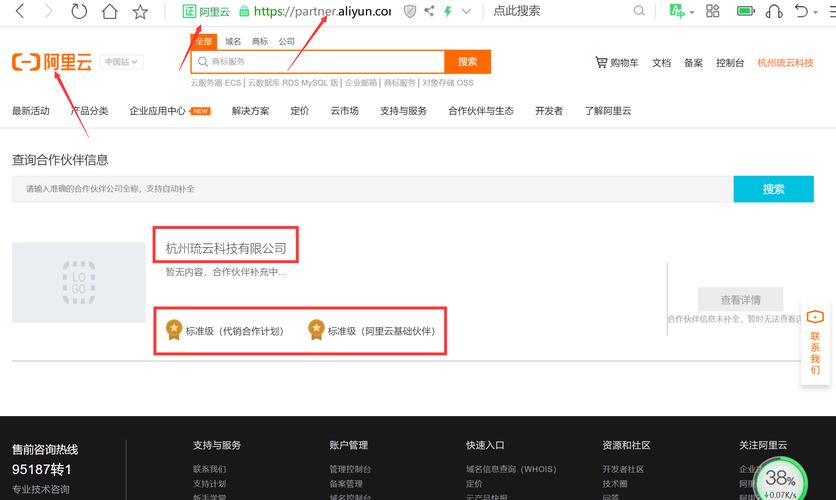Image resolution: width=836 pixels, height=500 pixels.
Task: Click the 杭州琉云科技有限公司 company name
Action: (x=226, y=248)
